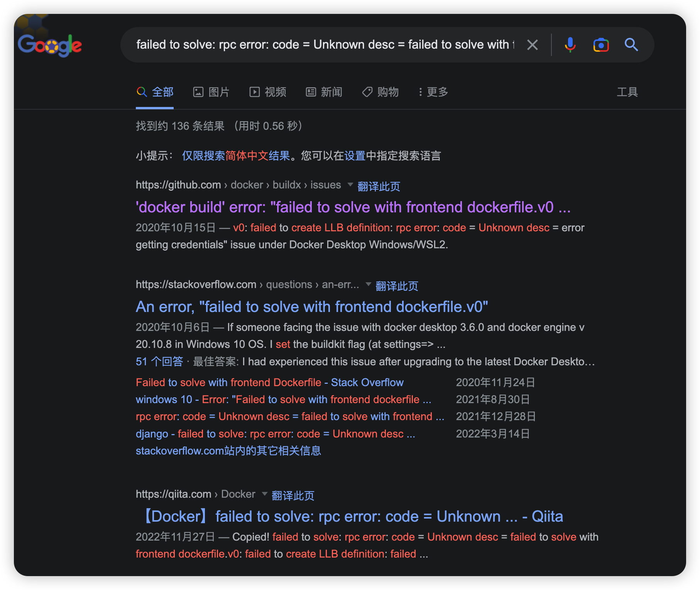The width and height of the screenshot is (700, 590).
Task: Click the news icon beside 新闻
Action: 311,92
